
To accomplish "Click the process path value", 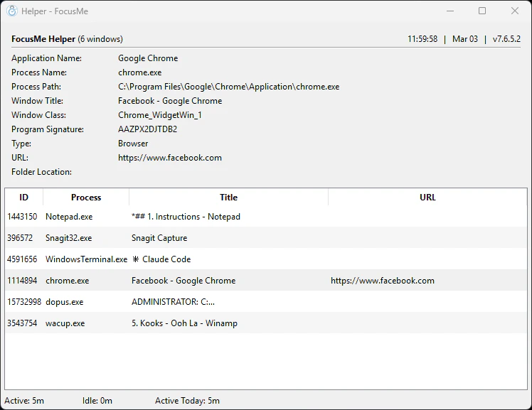I will (229, 87).
